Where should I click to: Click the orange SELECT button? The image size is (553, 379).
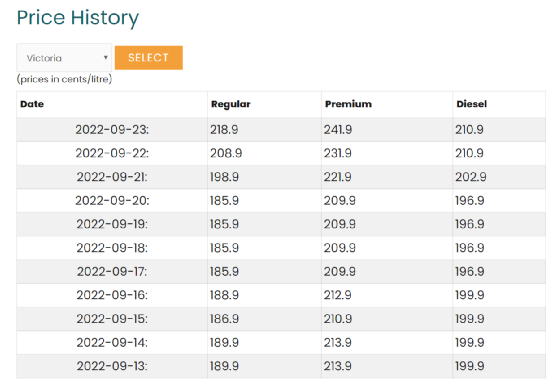(x=148, y=57)
